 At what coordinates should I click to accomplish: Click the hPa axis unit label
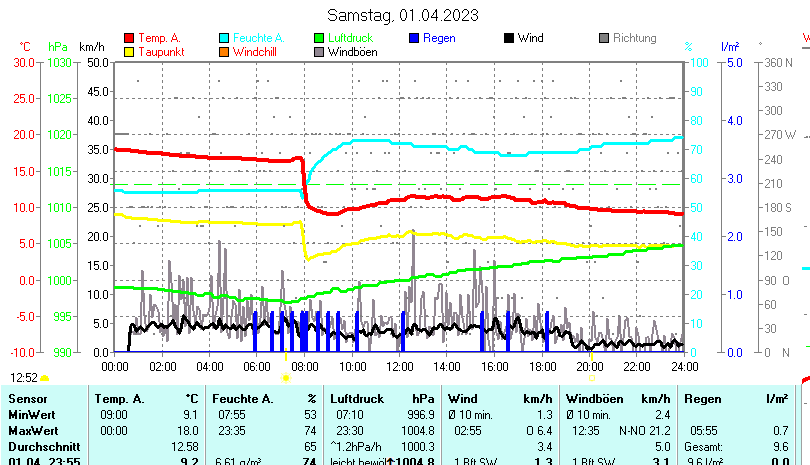[57, 47]
